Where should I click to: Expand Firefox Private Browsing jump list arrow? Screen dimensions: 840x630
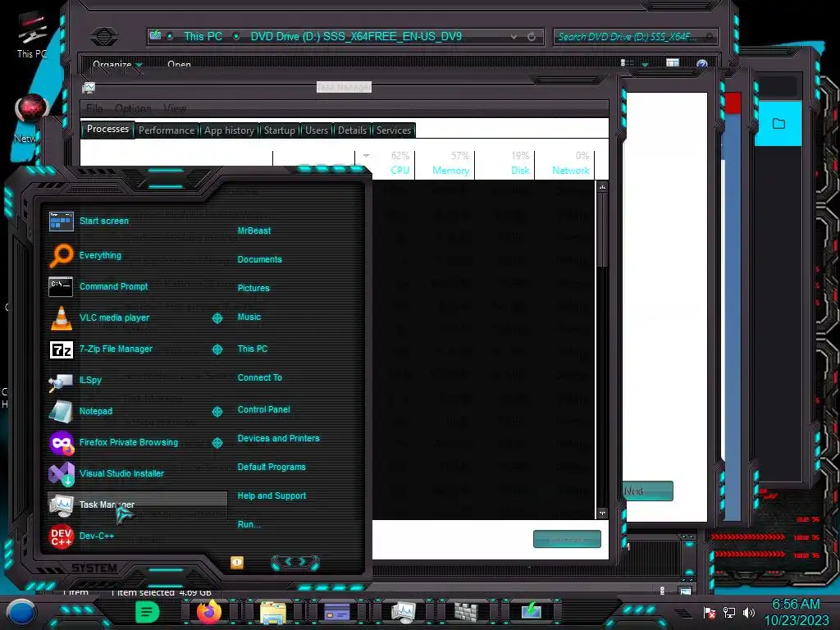click(217, 442)
